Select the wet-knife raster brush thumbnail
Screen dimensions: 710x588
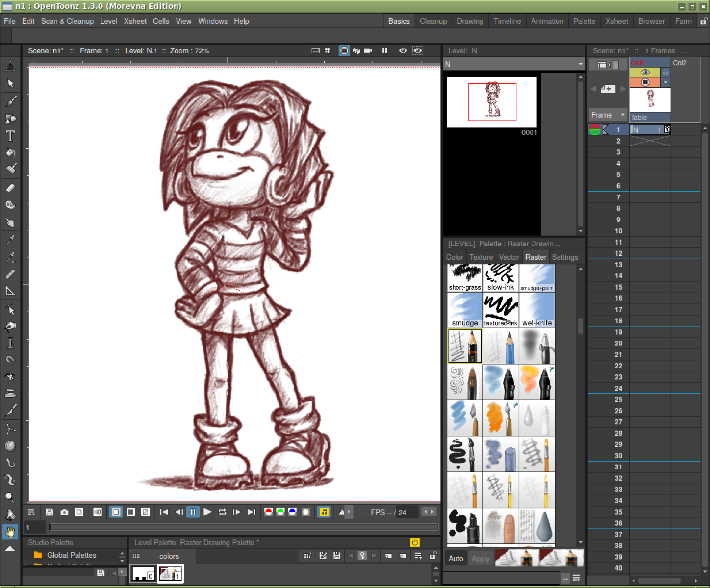point(537,310)
